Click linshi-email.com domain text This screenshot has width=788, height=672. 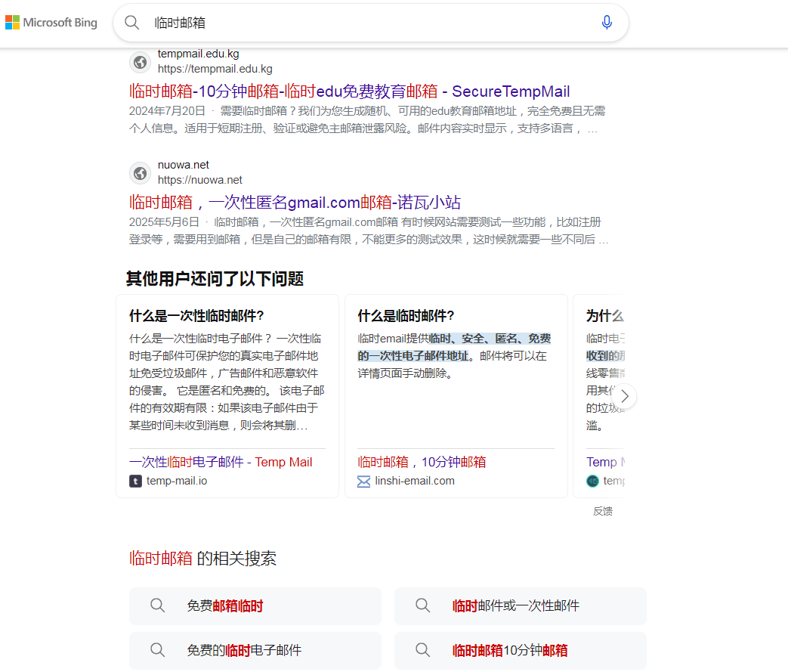(x=415, y=481)
